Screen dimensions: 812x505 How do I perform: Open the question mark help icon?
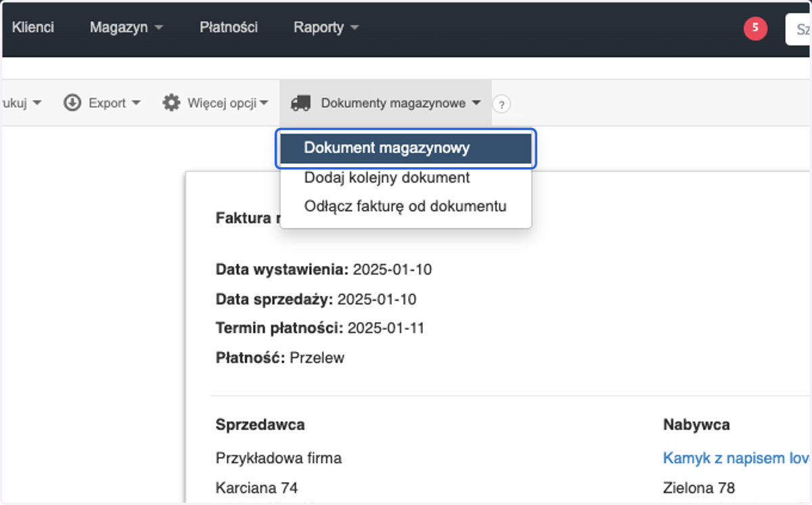tap(501, 104)
